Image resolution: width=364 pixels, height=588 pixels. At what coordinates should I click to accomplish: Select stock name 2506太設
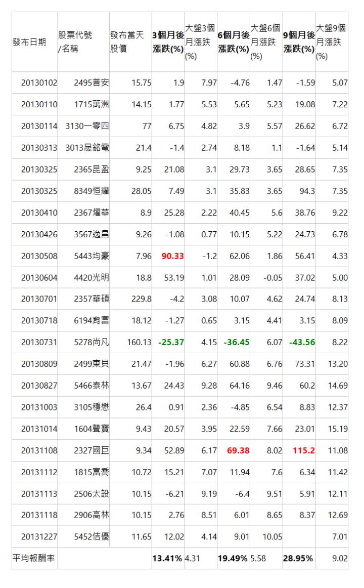coord(92,494)
